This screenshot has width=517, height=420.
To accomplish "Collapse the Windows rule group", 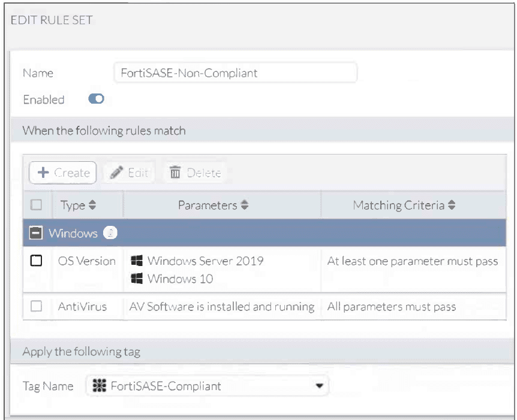I will pyautogui.click(x=36, y=233).
